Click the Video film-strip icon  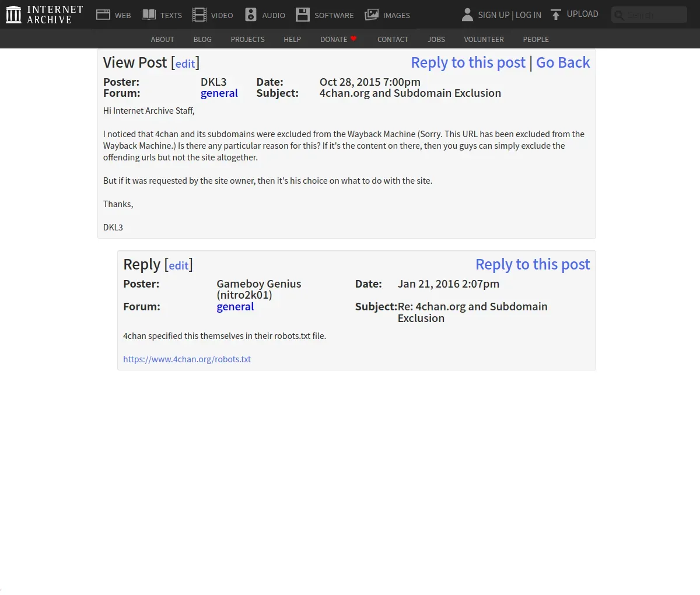pyautogui.click(x=199, y=15)
